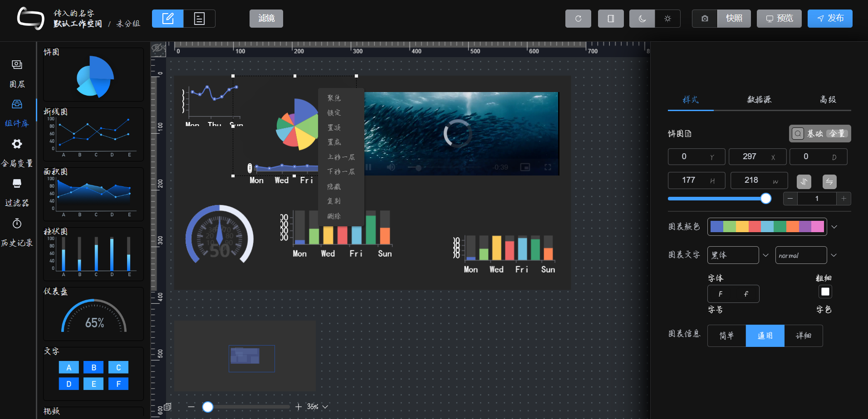
Task: Click the 字色 white color swatch
Action: 825,292
